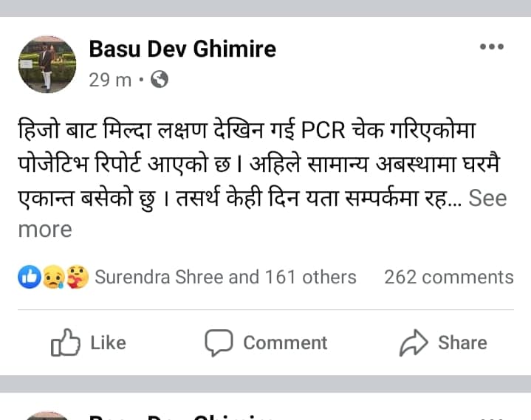Click the next post's profile picture below

47,416
